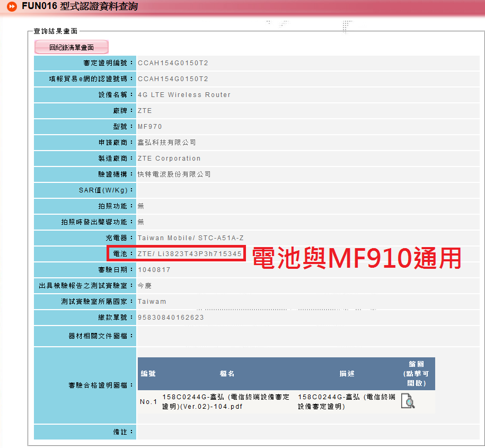Click test lab value 今慶
The image size is (485, 448).
pos(145,286)
